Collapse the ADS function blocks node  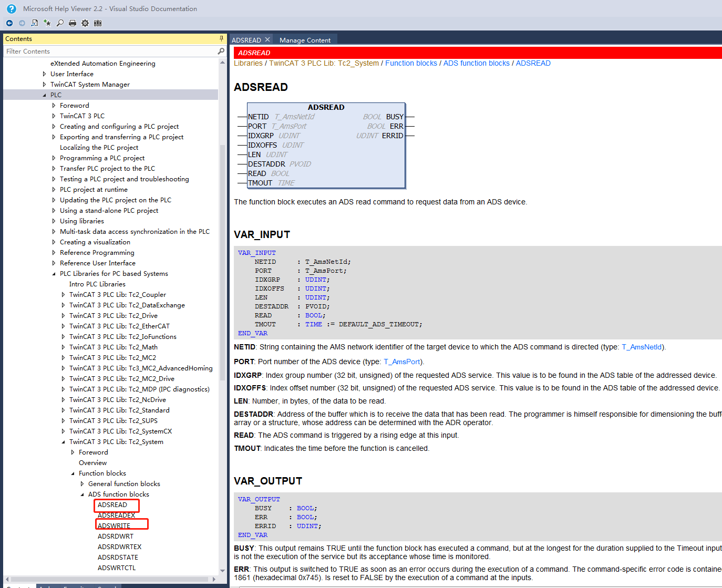pyautogui.click(x=82, y=494)
